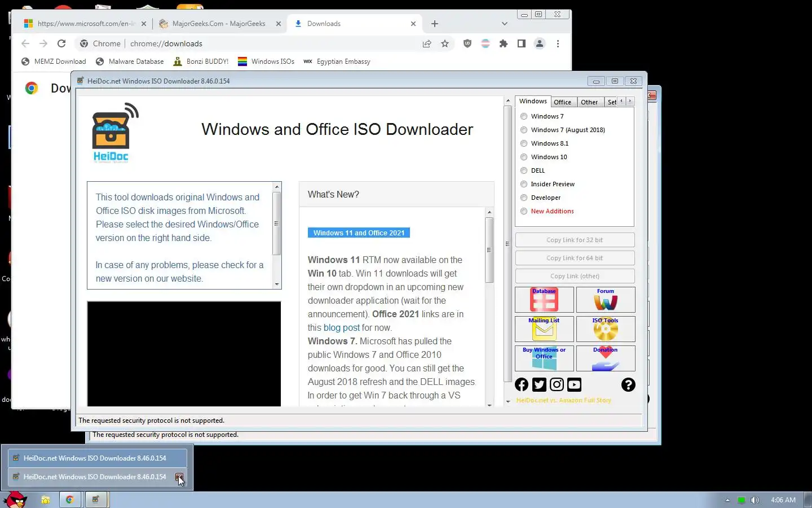Click the Angry Birds start button
Image resolution: width=812 pixels, height=508 pixels.
click(15, 500)
